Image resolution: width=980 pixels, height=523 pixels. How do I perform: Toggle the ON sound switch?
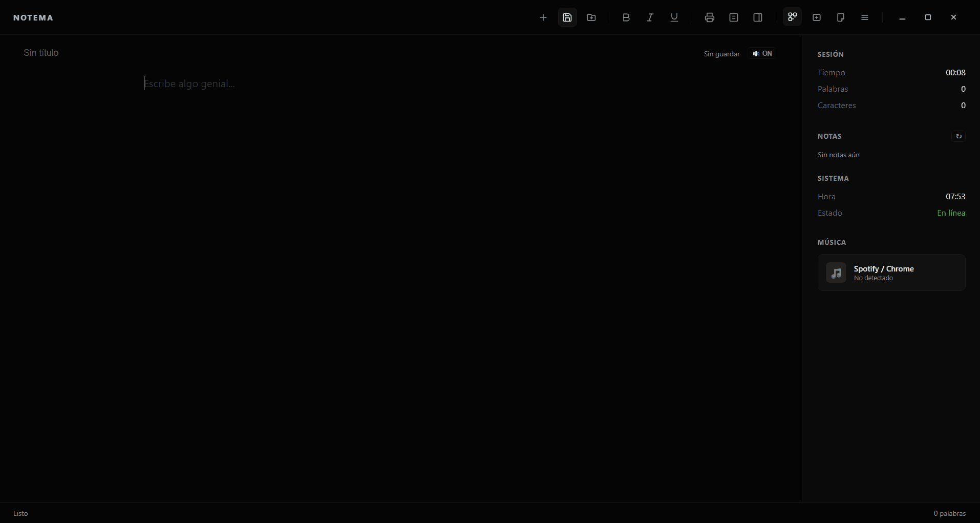pyautogui.click(x=762, y=53)
